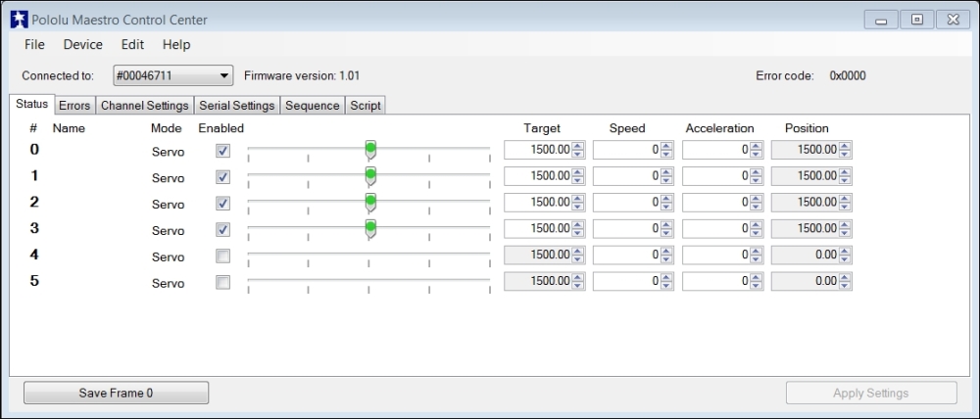Disable servo channel 2 checkbox
The height and width of the screenshot is (419, 980).
click(x=222, y=203)
